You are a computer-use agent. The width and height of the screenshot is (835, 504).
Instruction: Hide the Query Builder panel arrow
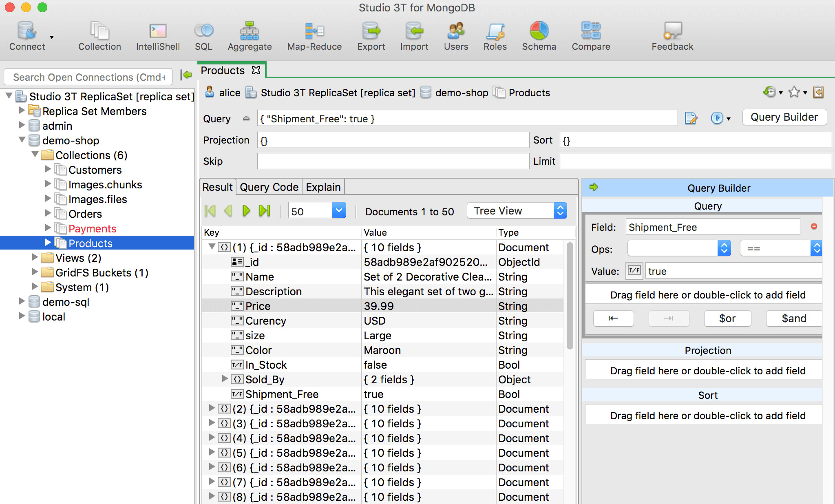coord(594,187)
